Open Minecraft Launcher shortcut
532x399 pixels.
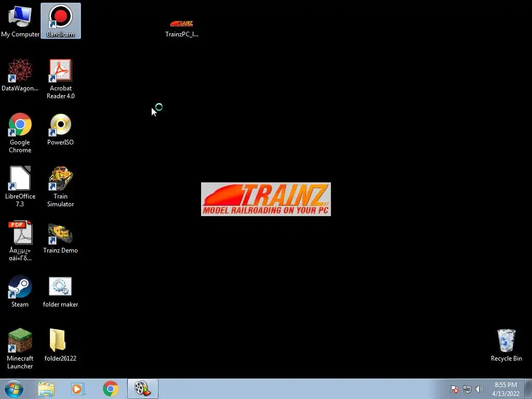20,349
